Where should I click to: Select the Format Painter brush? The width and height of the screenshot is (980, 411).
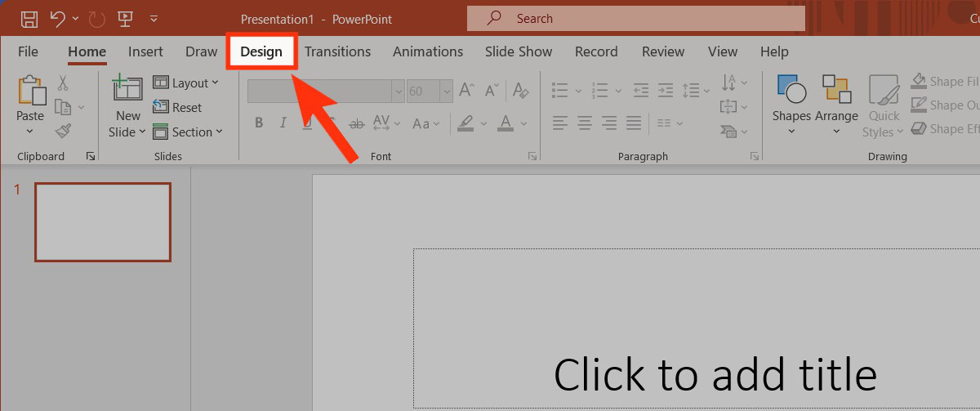click(x=63, y=131)
